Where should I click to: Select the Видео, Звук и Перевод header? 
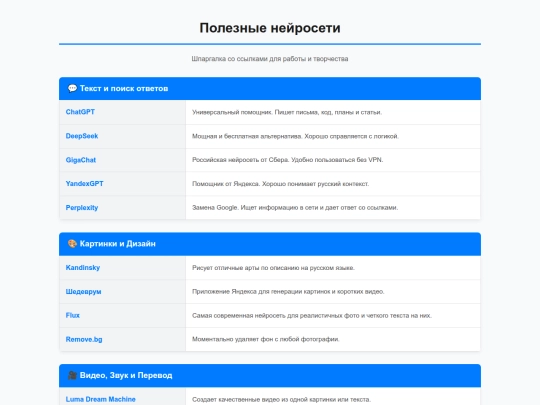pyautogui.click(x=270, y=375)
